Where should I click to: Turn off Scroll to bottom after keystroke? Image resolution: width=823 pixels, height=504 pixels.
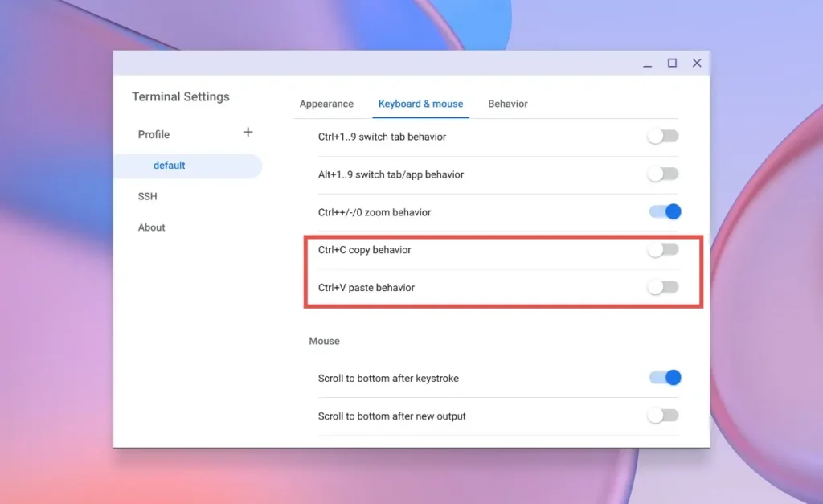665,378
